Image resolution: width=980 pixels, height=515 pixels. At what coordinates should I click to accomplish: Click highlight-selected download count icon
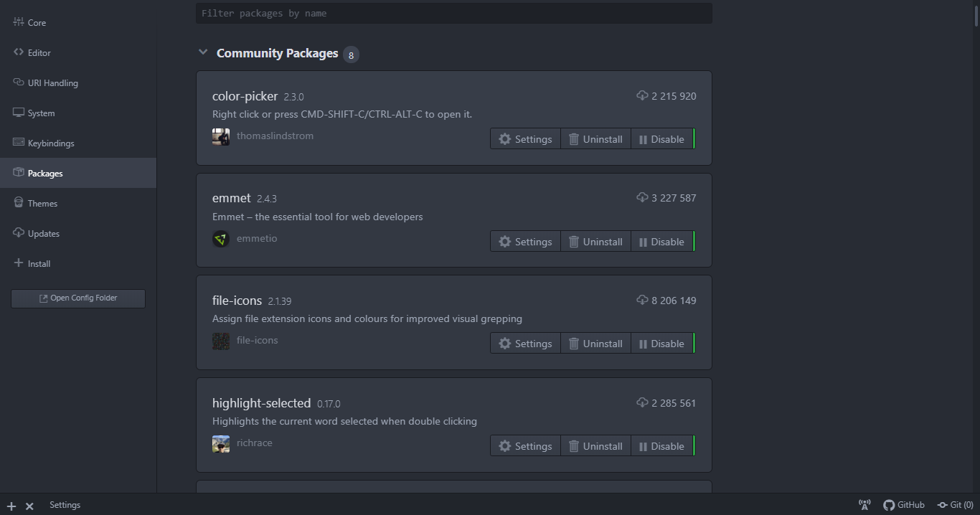tap(642, 402)
